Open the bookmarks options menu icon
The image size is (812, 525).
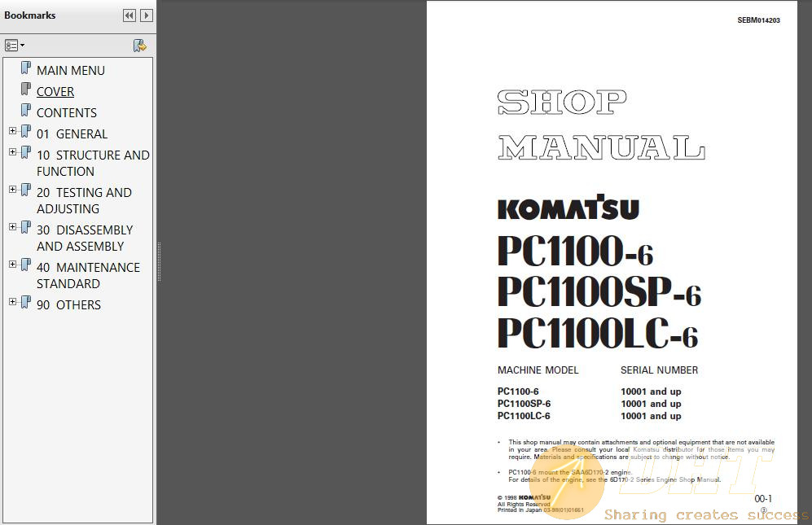click(x=15, y=46)
